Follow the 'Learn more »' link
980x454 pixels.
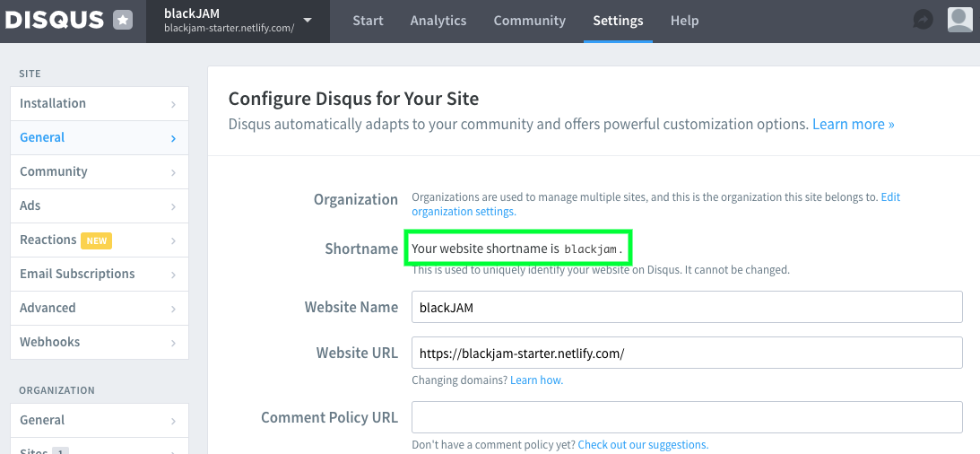pyautogui.click(x=853, y=125)
